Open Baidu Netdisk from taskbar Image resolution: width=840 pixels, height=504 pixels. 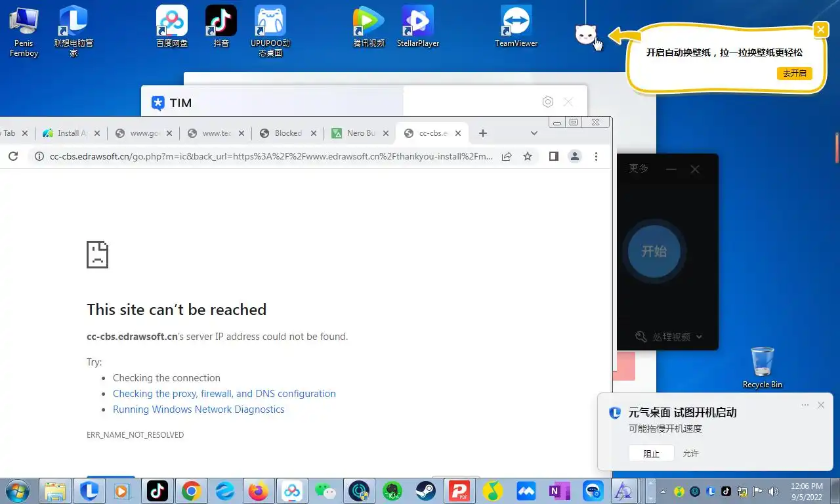pyautogui.click(x=292, y=491)
